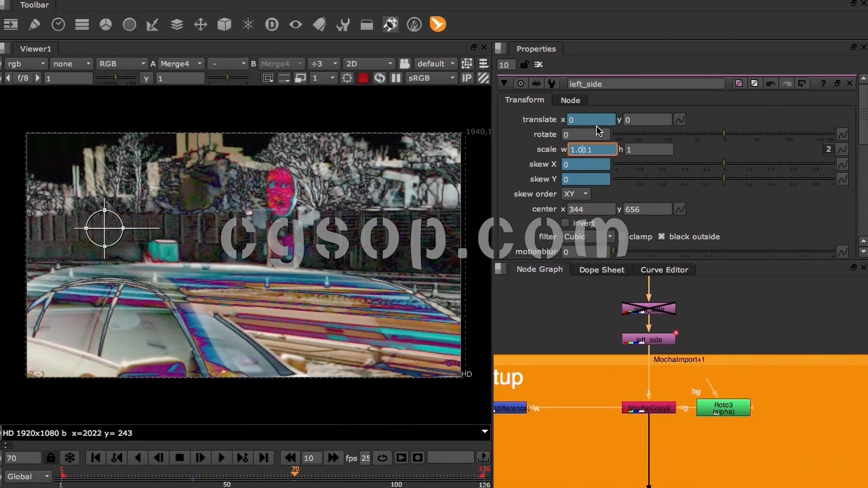Uncheck the black outside checkbox
Viewport: 868px width, 488px height.
click(661, 237)
